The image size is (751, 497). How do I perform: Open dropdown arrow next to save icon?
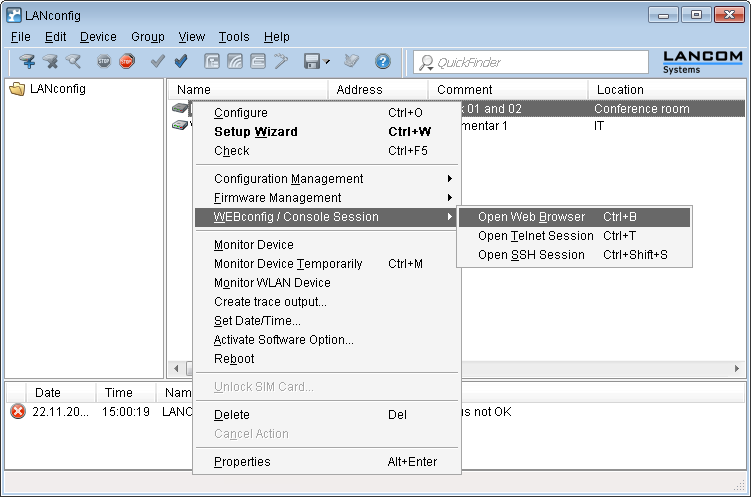[x=327, y=62]
